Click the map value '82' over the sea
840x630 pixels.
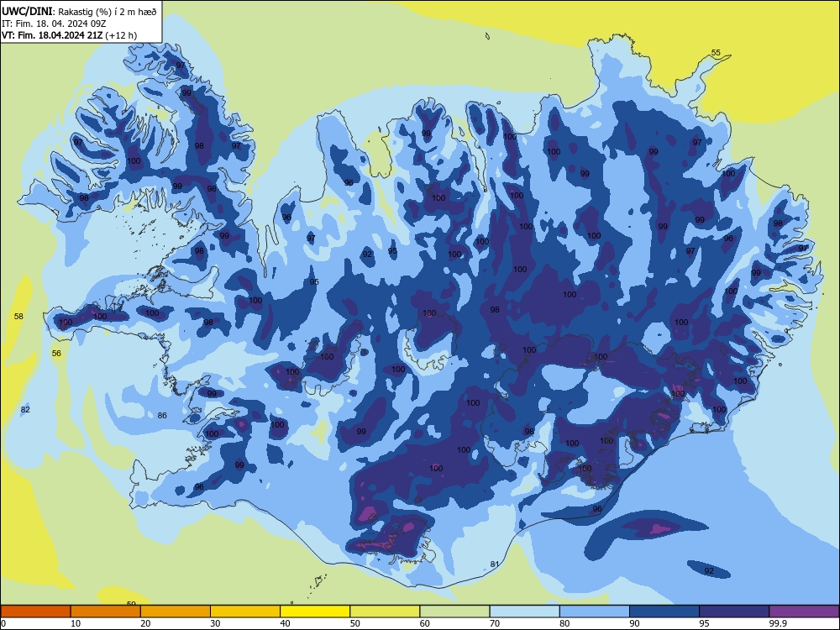click(25, 409)
